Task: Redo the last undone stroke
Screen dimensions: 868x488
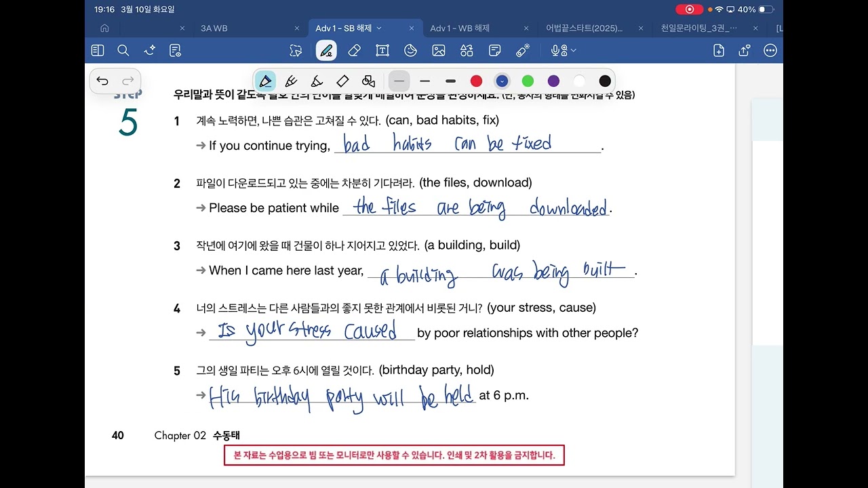Action: [127, 81]
